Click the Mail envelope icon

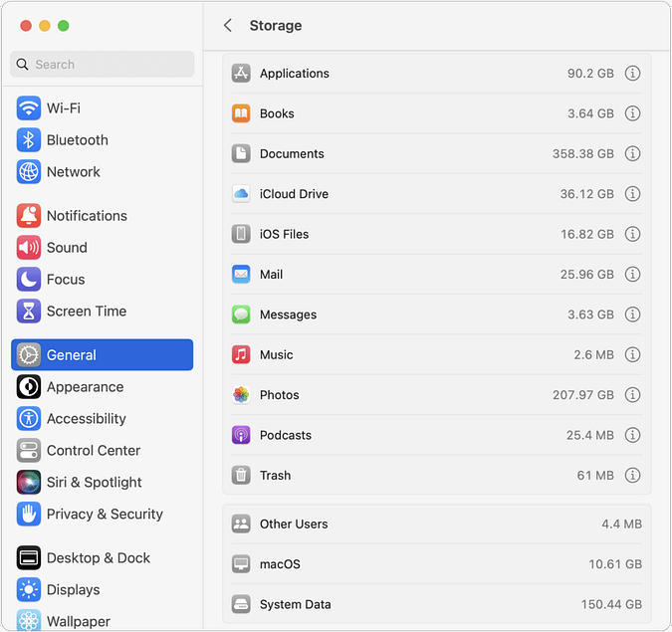click(x=241, y=275)
